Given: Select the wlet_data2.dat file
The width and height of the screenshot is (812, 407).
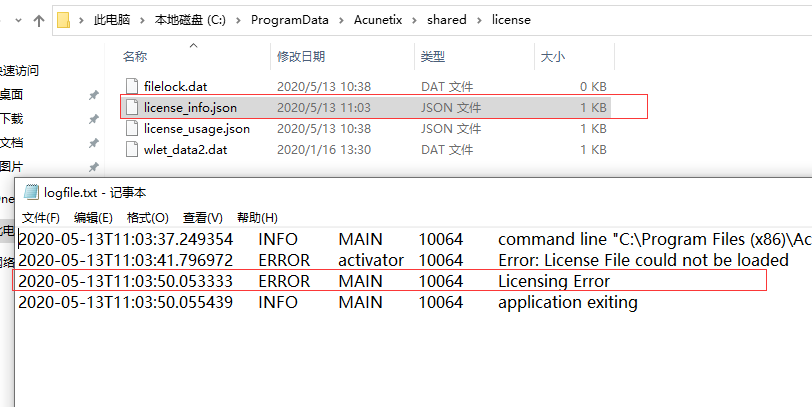Looking at the screenshot, I should click(185, 149).
